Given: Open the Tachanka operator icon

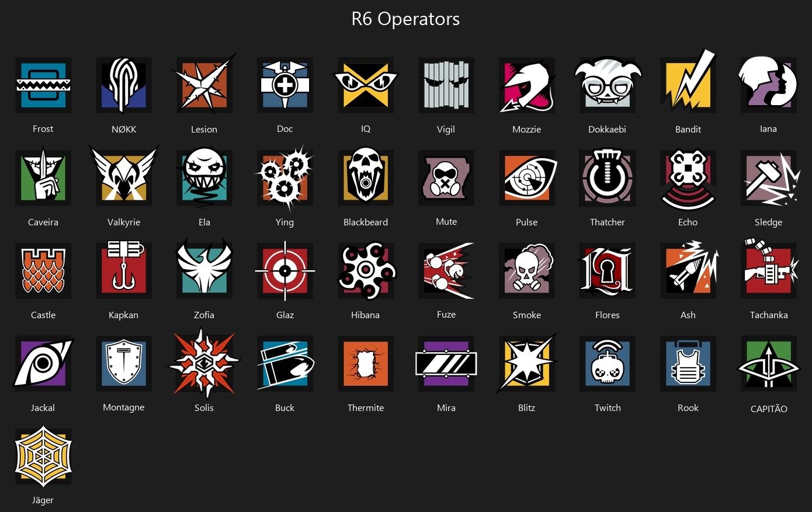Looking at the screenshot, I should [769, 270].
